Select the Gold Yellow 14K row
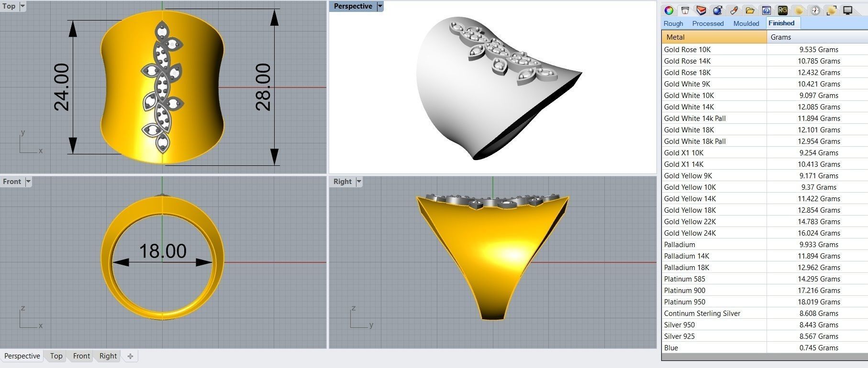Viewport: 868px width, 368px height. tap(765, 198)
